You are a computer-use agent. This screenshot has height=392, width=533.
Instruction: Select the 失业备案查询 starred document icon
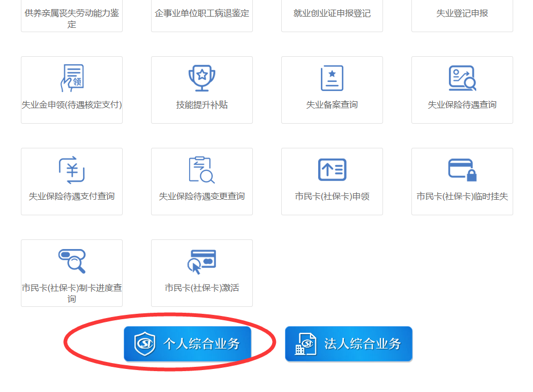point(332,78)
